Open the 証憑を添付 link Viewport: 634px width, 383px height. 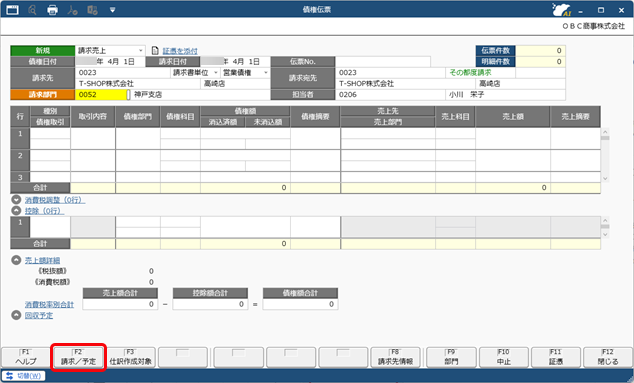coord(180,51)
